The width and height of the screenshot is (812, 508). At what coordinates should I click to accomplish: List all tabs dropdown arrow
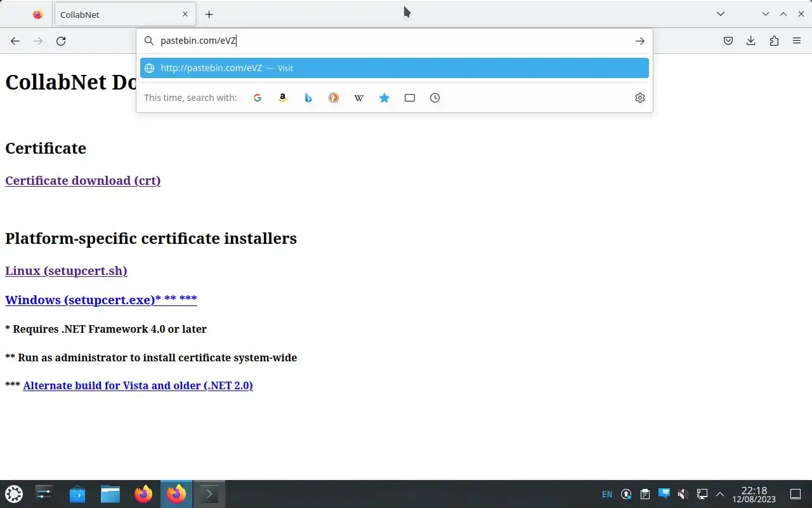pyautogui.click(x=721, y=14)
